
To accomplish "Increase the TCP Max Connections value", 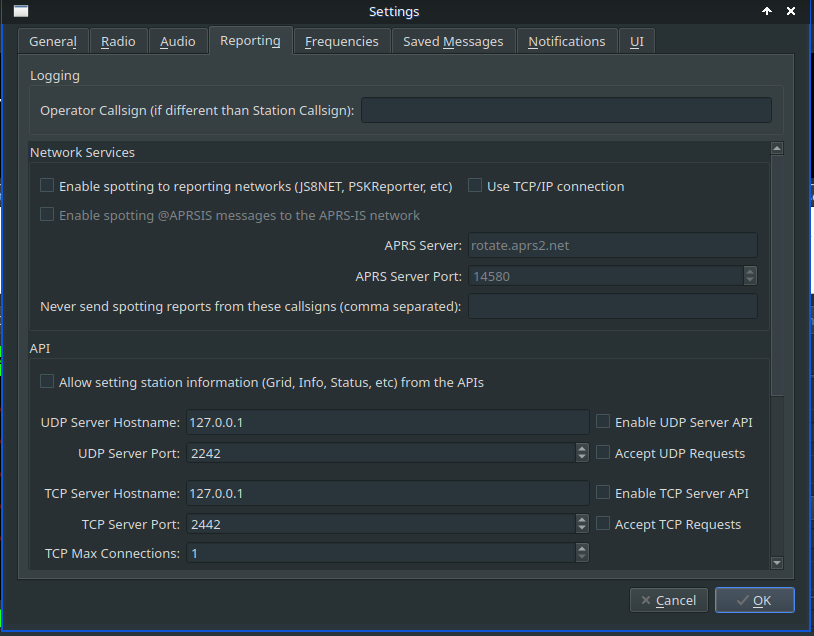I will pos(582,548).
